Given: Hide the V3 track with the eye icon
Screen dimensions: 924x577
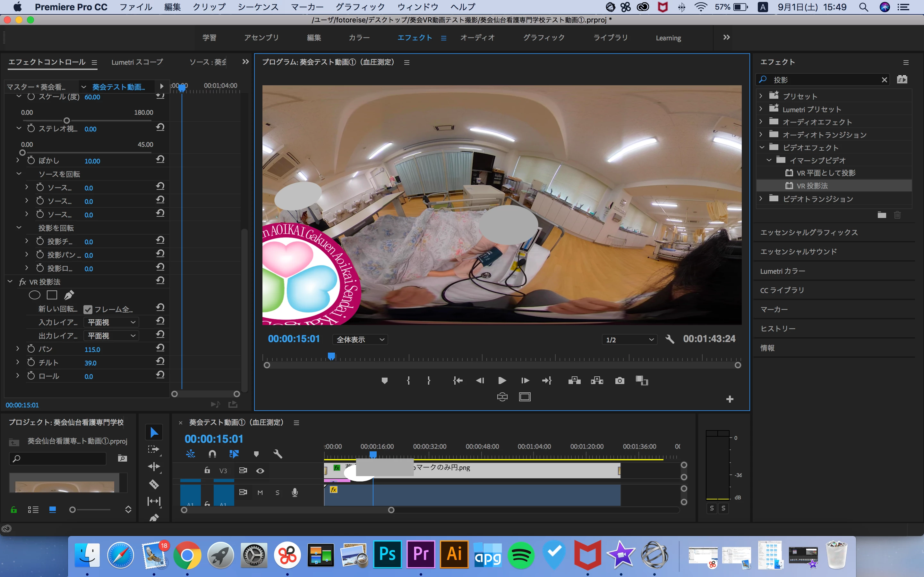Looking at the screenshot, I should (260, 471).
